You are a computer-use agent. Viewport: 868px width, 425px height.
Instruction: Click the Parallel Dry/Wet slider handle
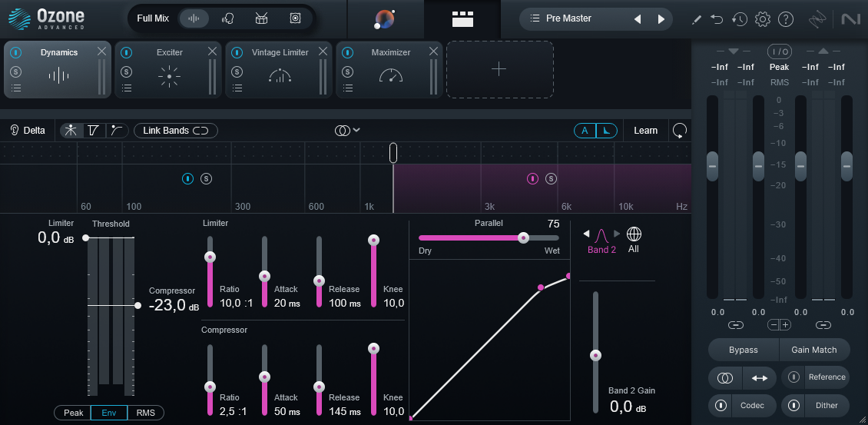point(523,237)
